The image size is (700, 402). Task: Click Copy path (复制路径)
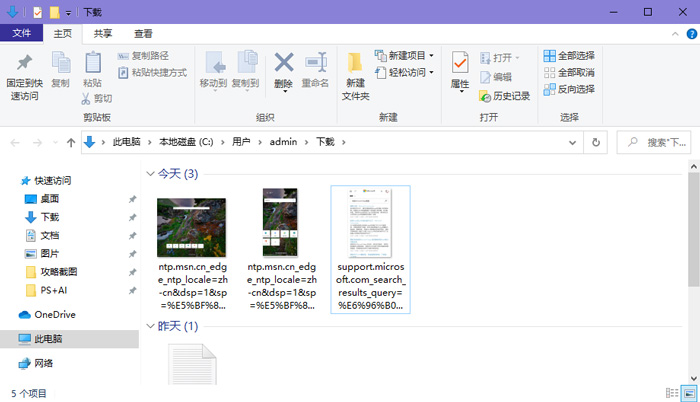coord(143,56)
